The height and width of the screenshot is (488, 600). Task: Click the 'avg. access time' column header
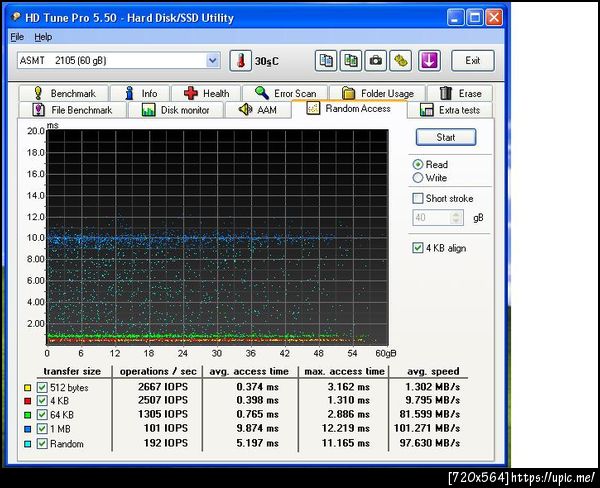(249, 371)
